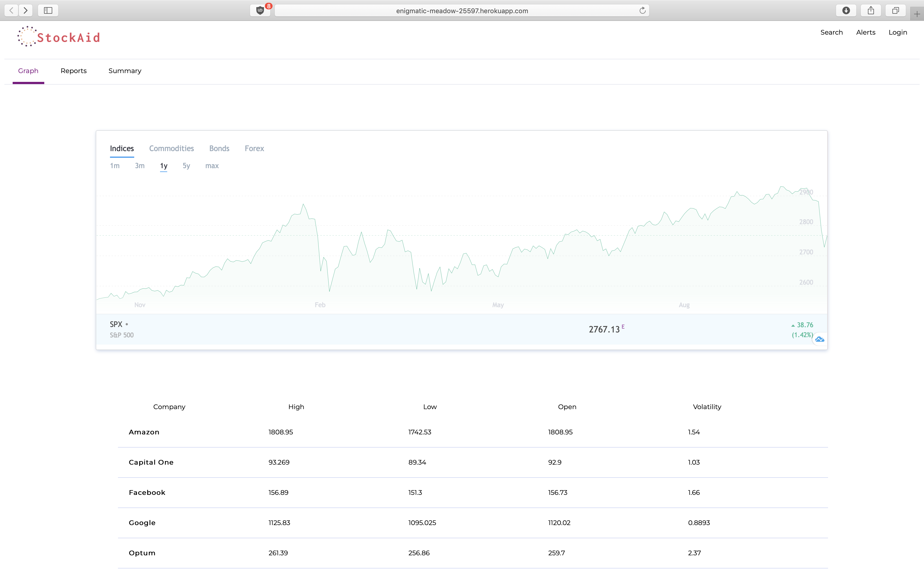Switch to the Reports tab
Image resolution: width=924 pixels, height=577 pixels.
point(74,71)
